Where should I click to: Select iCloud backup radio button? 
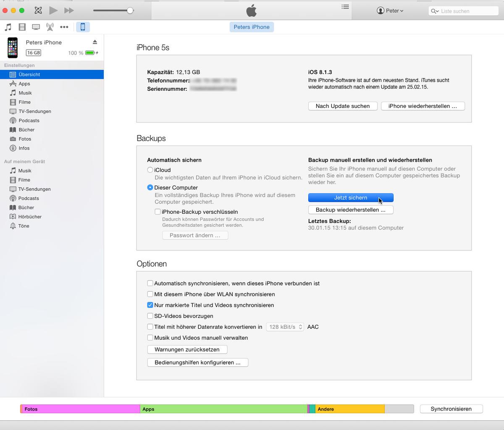(x=150, y=170)
